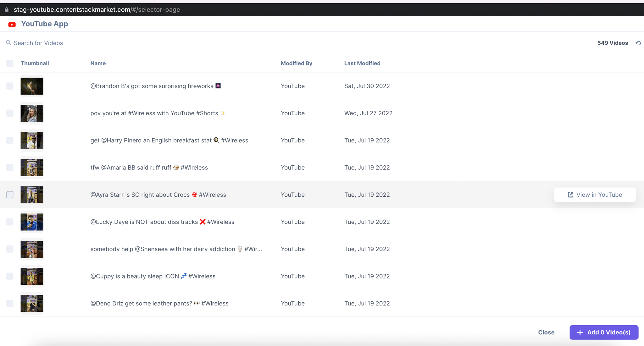
Task: Select the Amaria BB video thumbnail
Action: (x=32, y=168)
